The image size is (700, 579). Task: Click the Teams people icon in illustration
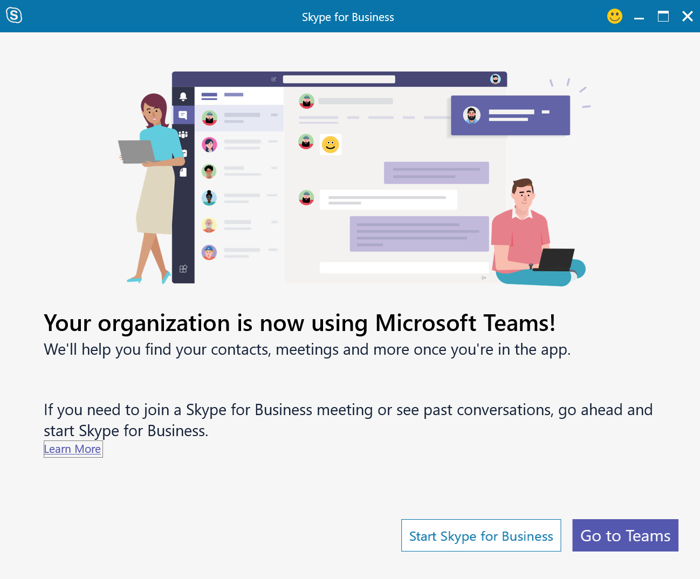183,134
